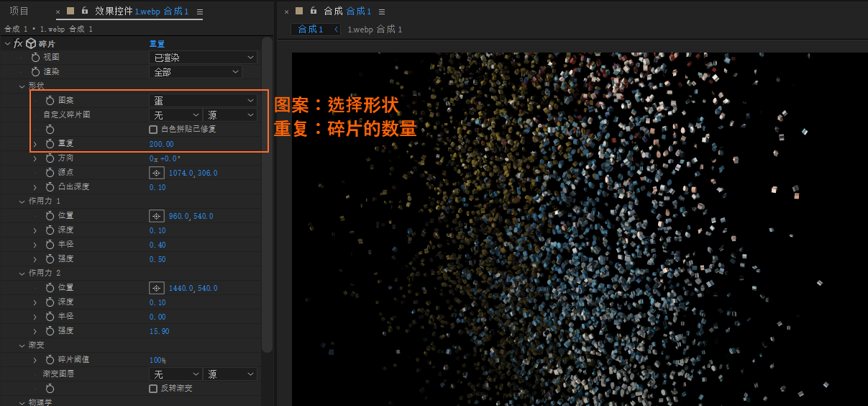Image resolution: width=868 pixels, height=406 pixels.
Task: Collapse the 作用力 1 section
Action: (x=22, y=201)
